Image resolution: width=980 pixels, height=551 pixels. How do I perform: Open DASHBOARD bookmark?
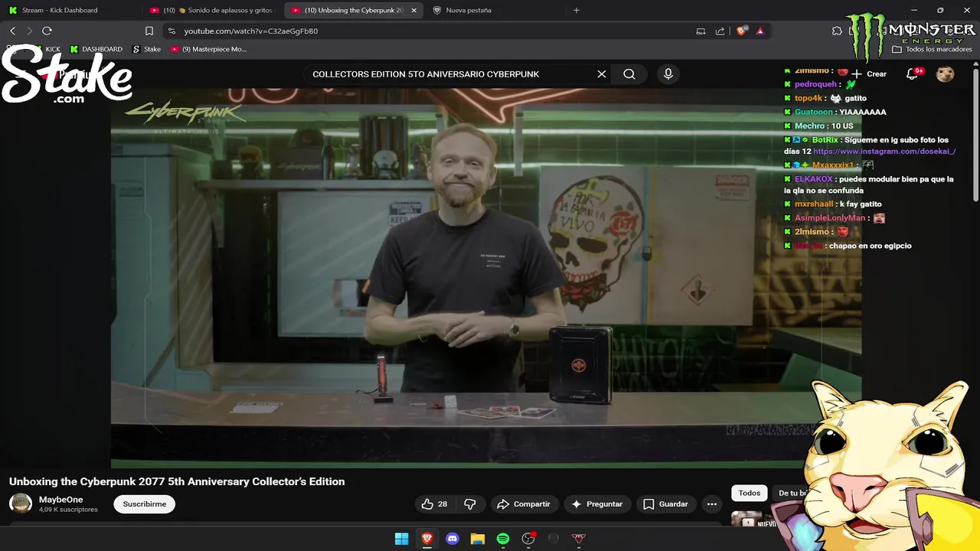click(x=96, y=49)
